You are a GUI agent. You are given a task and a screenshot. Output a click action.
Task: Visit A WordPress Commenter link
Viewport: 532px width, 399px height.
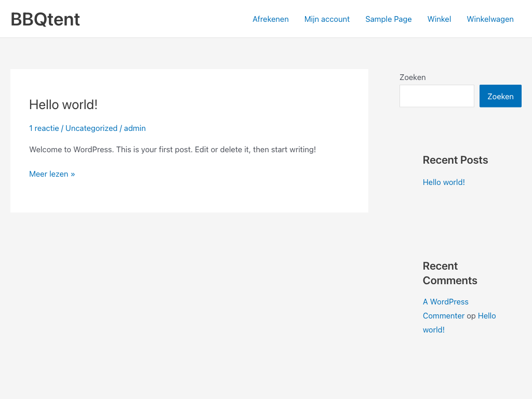coord(446,302)
